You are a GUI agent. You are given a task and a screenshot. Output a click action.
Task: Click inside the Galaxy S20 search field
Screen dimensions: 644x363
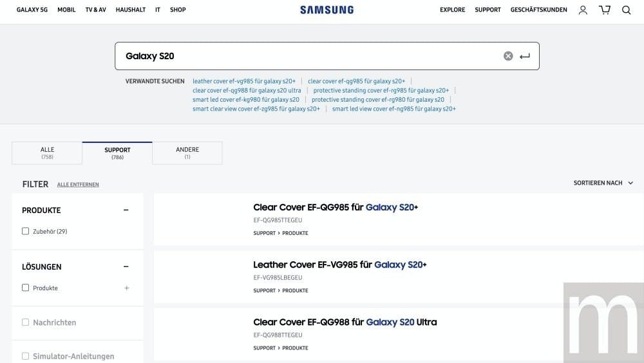point(309,56)
